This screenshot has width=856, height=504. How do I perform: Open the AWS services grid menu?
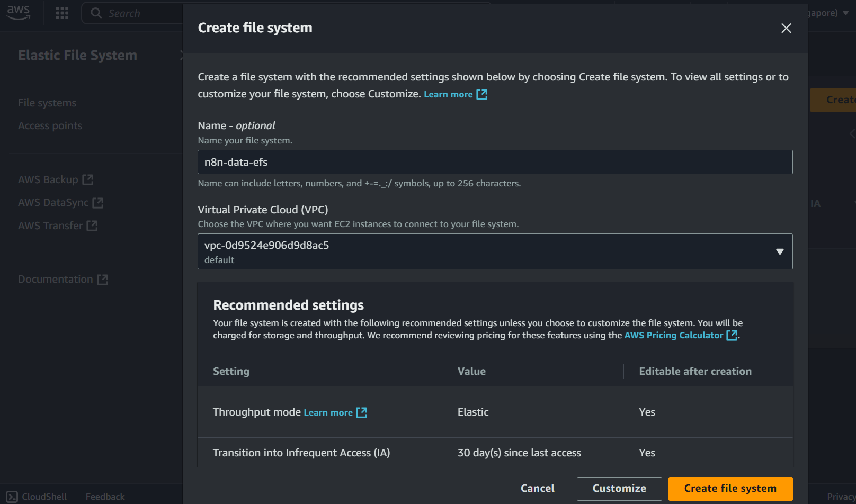63,13
